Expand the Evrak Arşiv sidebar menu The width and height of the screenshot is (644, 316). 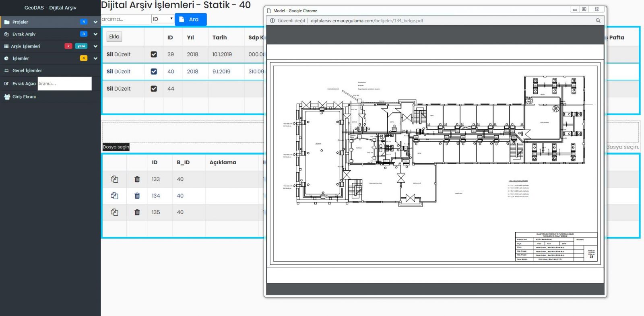coord(95,34)
